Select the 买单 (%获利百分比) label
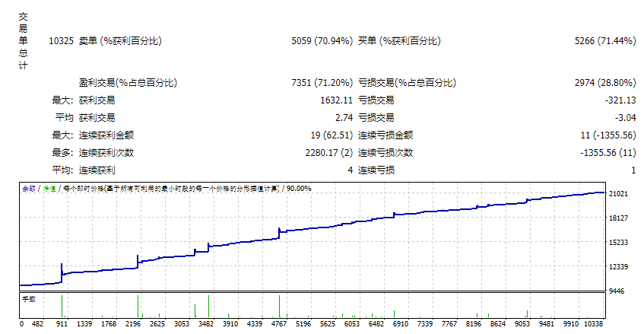This screenshot has width=644, height=334. [x=399, y=41]
